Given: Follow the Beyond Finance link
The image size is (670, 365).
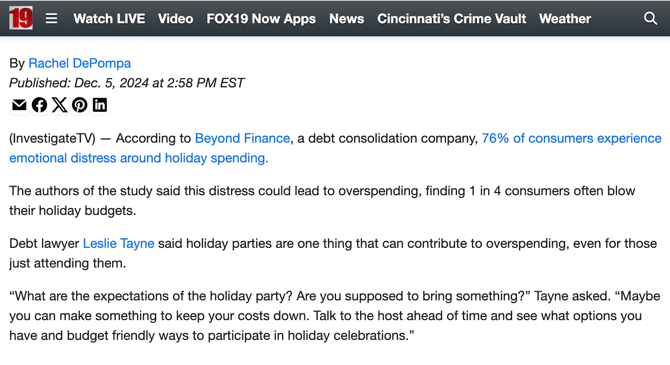Looking at the screenshot, I should click(242, 138).
